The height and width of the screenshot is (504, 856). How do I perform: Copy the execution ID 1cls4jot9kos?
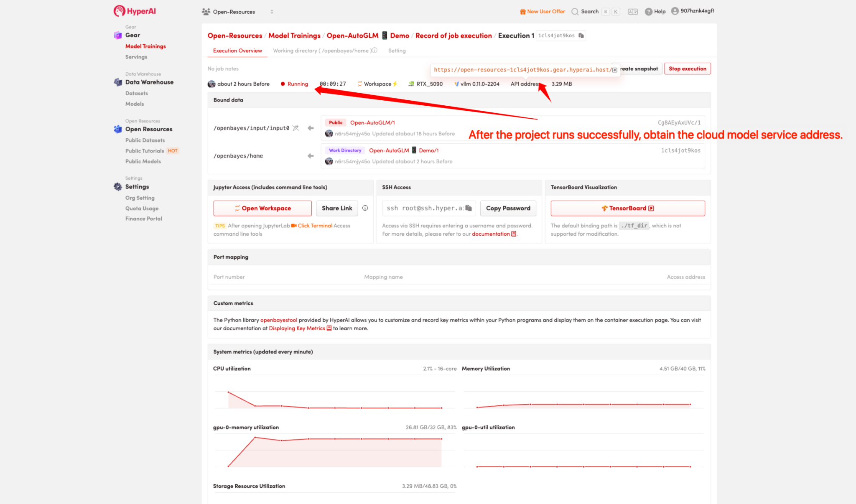click(x=581, y=36)
